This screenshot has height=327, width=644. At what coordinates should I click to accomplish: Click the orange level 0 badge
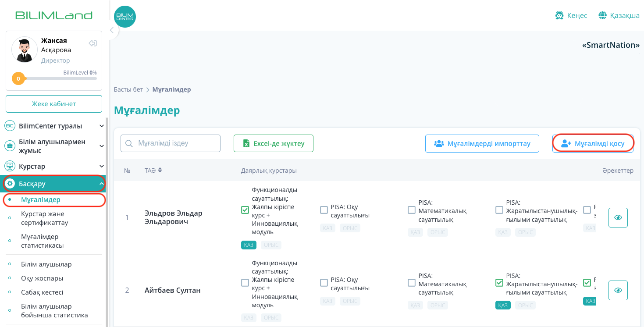tap(18, 79)
